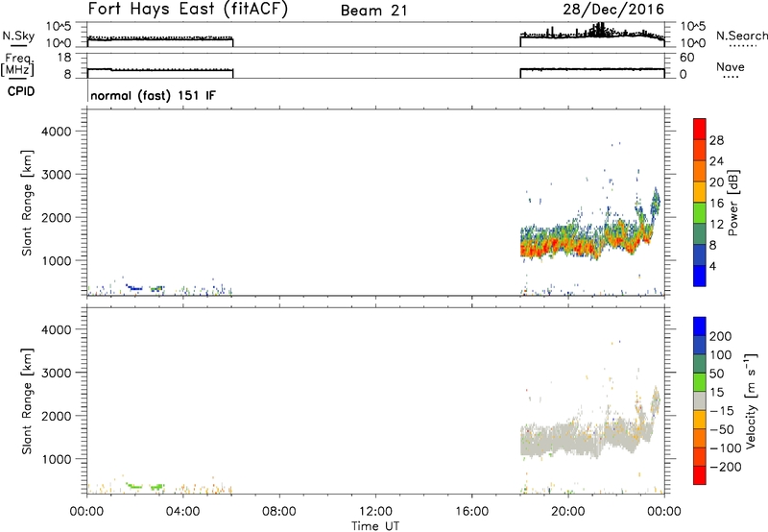
Task: Click the 'Nave' legend label
Action: (730, 67)
